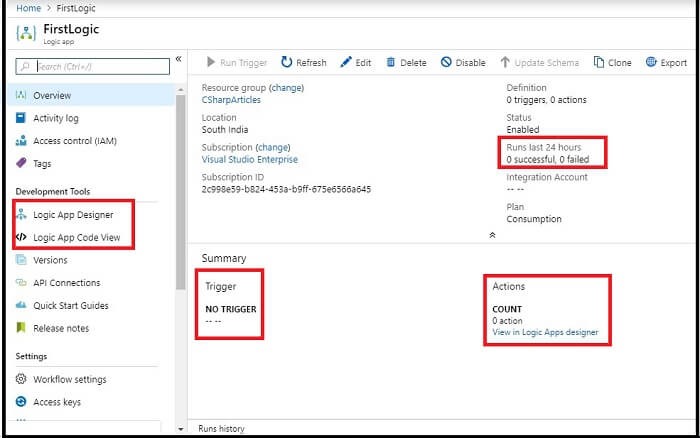Click the Clone copy icon
Screen dimensions: 700x438
(x=599, y=62)
